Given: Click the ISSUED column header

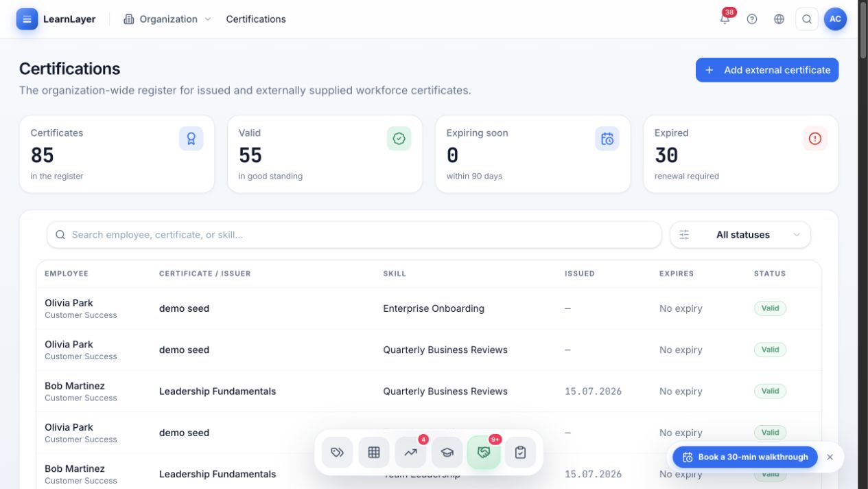Looking at the screenshot, I should (x=580, y=273).
